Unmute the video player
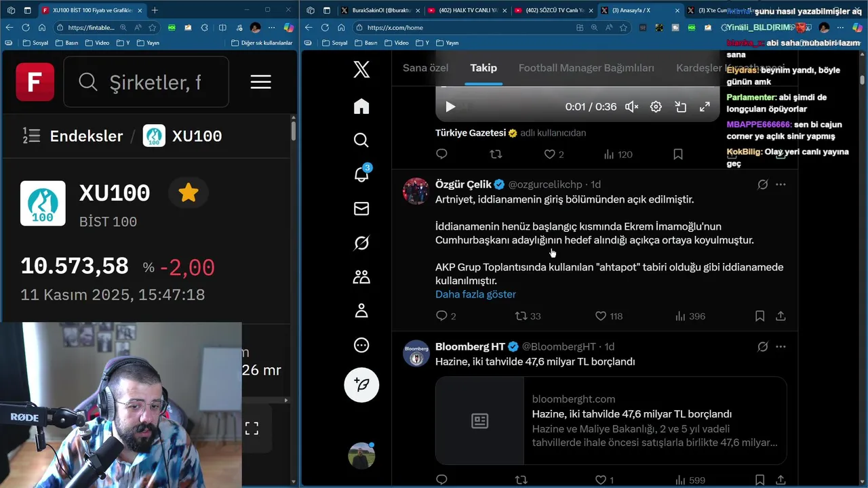This screenshot has height=488, width=868. pyautogui.click(x=631, y=106)
